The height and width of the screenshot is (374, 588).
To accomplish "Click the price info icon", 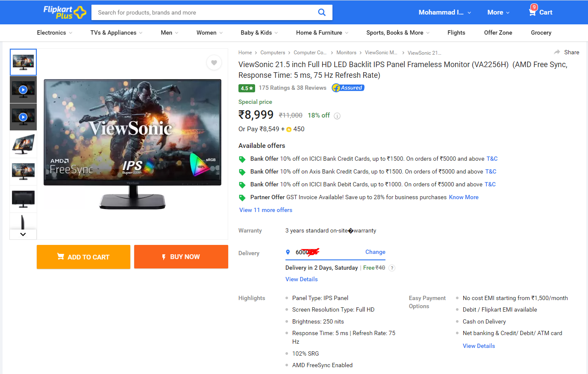I will (x=337, y=116).
